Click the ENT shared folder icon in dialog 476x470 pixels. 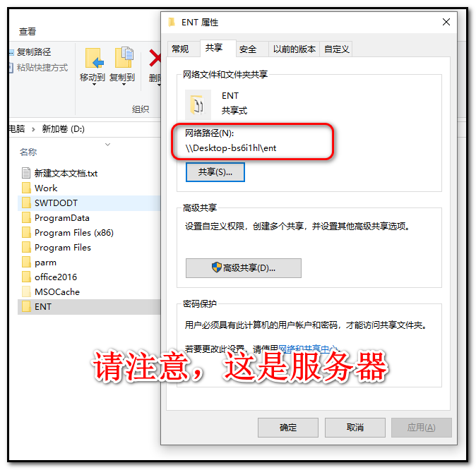point(198,104)
